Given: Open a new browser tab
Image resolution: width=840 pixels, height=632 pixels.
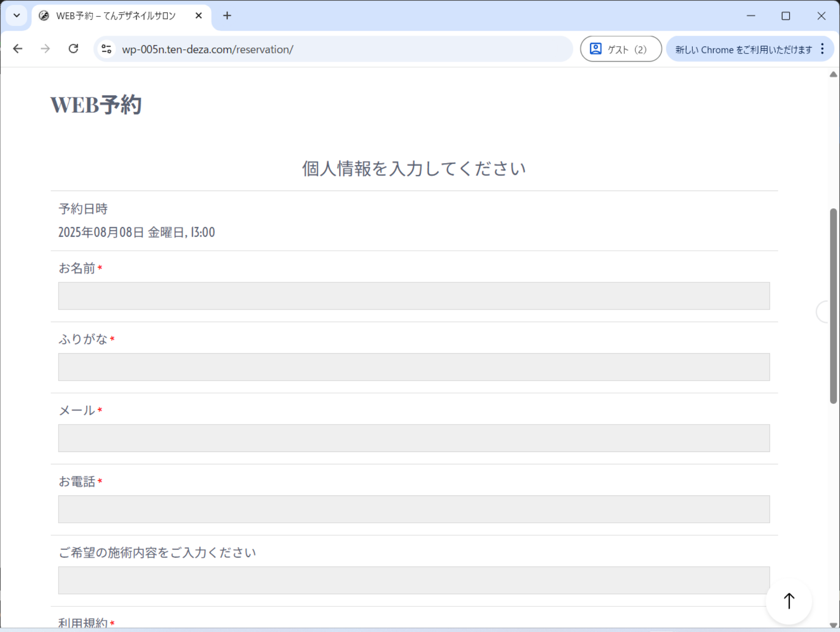Looking at the screenshot, I should (227, 16).
